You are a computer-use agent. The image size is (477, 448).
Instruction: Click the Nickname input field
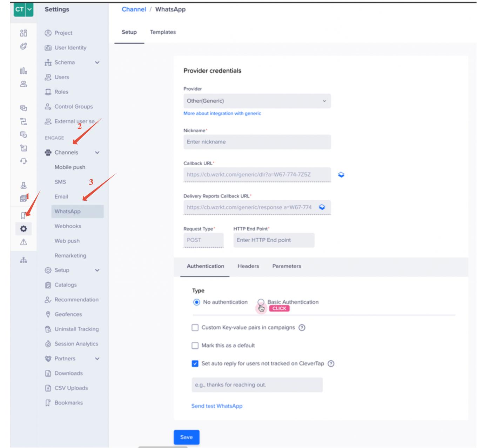click(257, 142)
